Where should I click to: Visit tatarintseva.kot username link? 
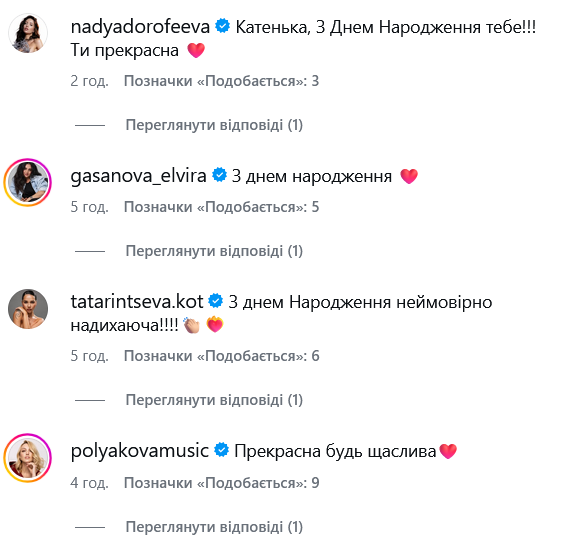tap(137, 302)
